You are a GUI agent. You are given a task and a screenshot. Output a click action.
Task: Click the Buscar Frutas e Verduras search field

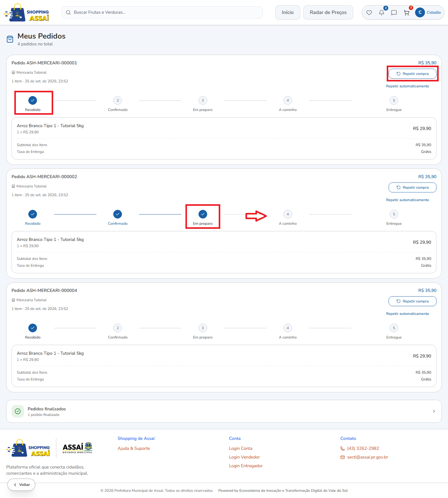pos(162,12)
